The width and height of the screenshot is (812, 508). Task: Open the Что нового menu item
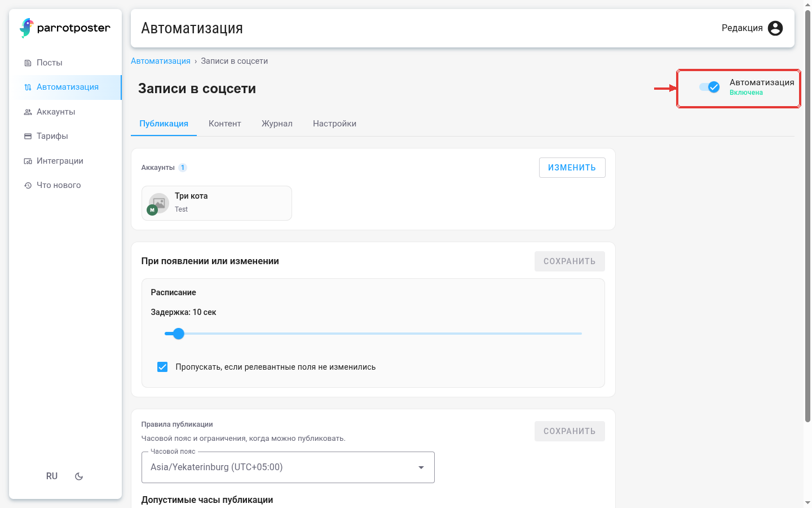pos(65,185)
